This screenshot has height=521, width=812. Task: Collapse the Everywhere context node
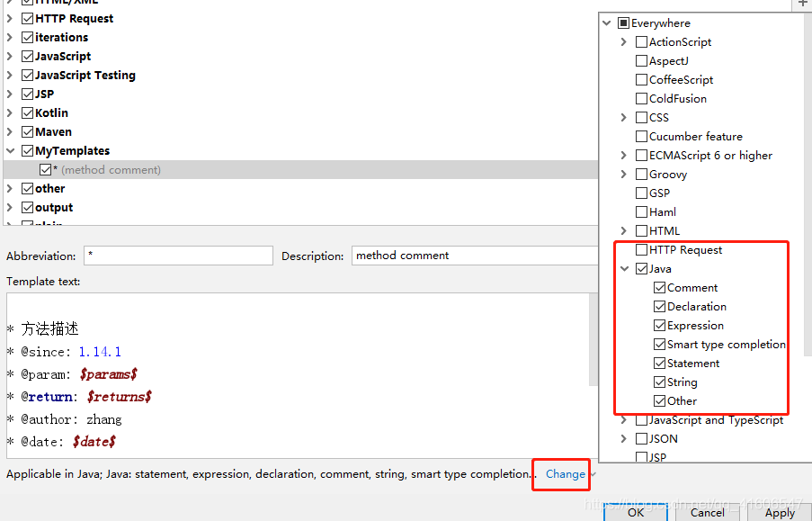pyautogui.click(x=607, y=23)
